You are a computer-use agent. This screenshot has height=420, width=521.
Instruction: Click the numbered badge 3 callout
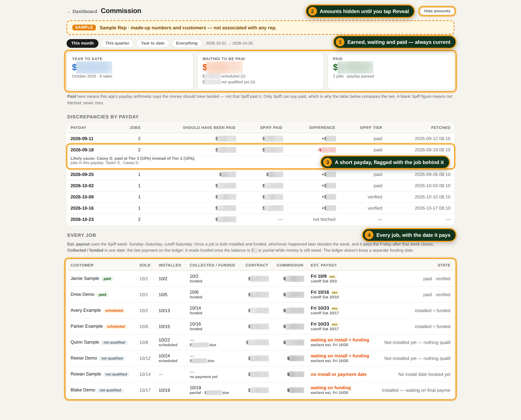(327, 162)
